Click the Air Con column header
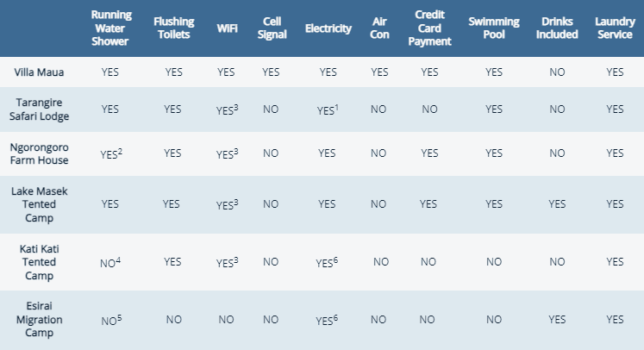The width and height of the screenshot is (644, 350). pyautogui.click(x=378, y=28)
